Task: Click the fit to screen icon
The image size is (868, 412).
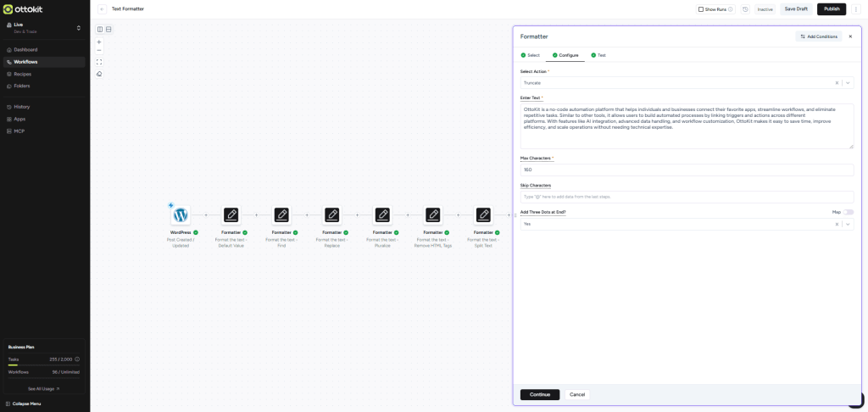Action: click(99, 62)
